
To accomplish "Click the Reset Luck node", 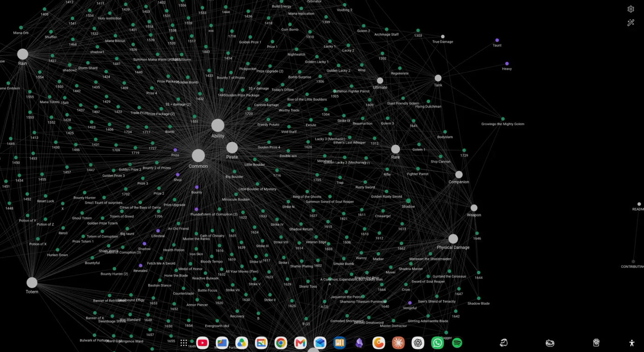I will coord(46,196).
